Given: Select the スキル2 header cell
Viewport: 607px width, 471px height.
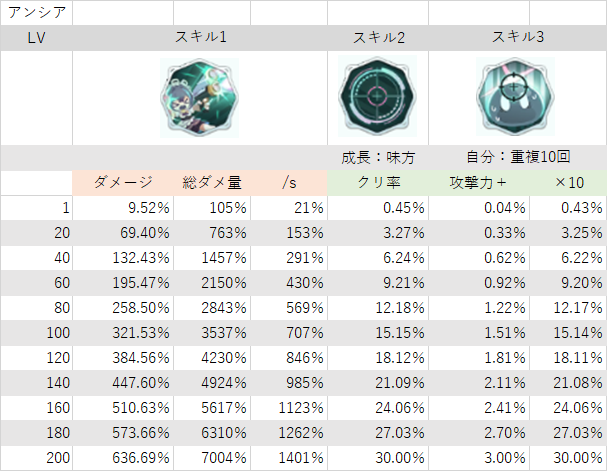Looking at the screenshot, I should coord(378,38).
